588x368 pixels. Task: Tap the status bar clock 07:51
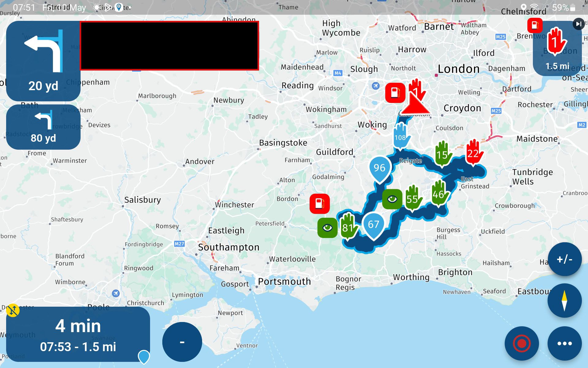tap(24, 8)
